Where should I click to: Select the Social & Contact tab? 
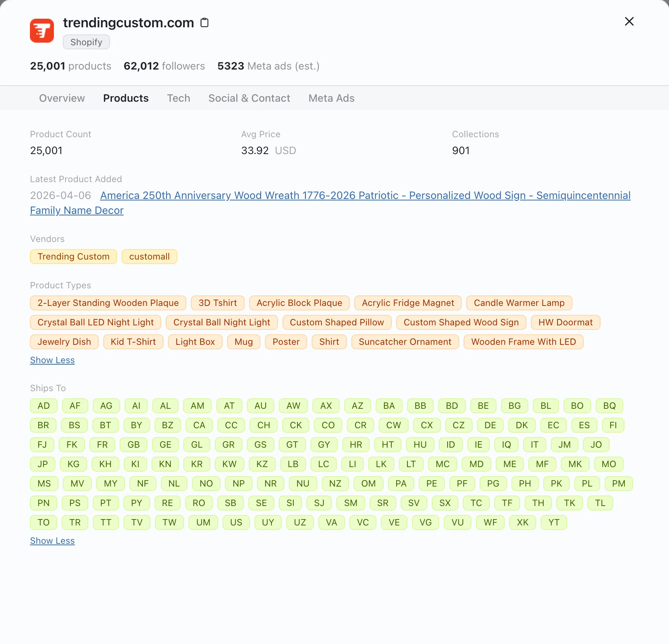click(249, 98)
